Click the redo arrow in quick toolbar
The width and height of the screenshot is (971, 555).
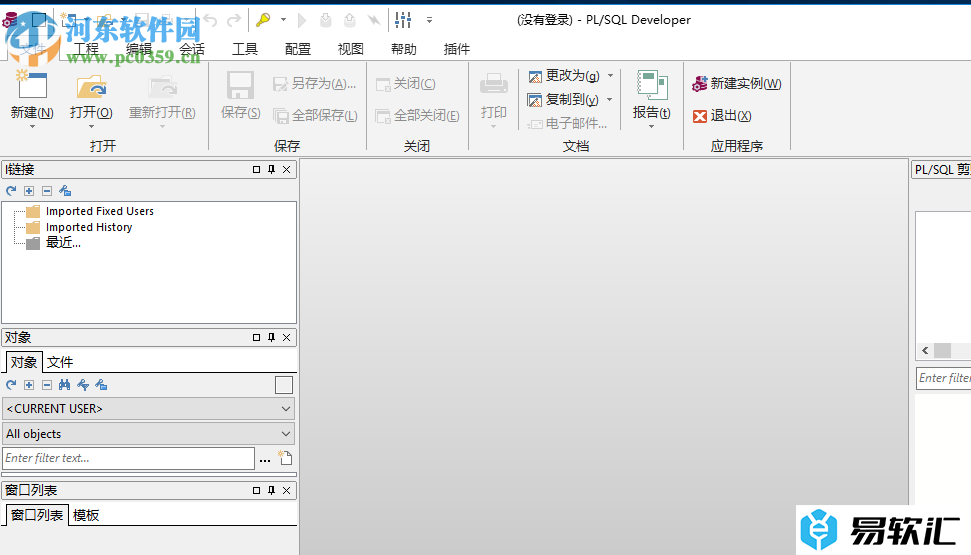coord(233,20)
